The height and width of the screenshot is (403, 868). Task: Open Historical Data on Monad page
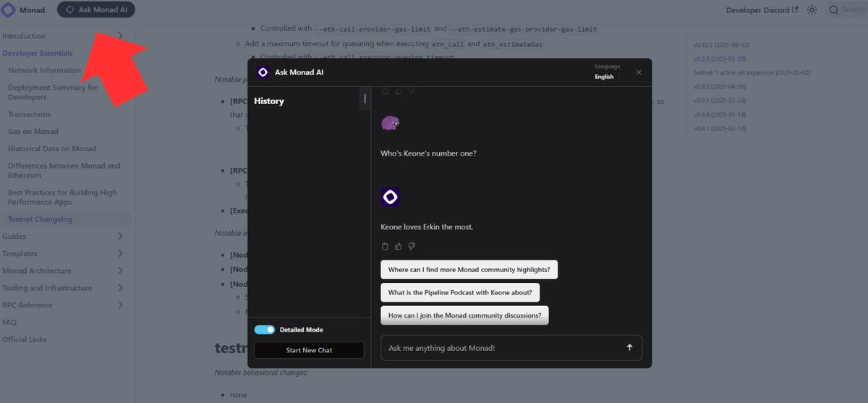click(52, 149)
